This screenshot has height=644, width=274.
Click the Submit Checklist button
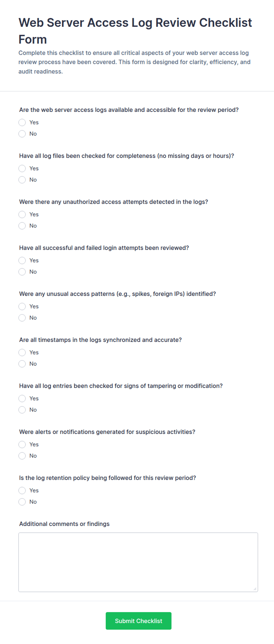pyautogui.click(x=138, y=621)
